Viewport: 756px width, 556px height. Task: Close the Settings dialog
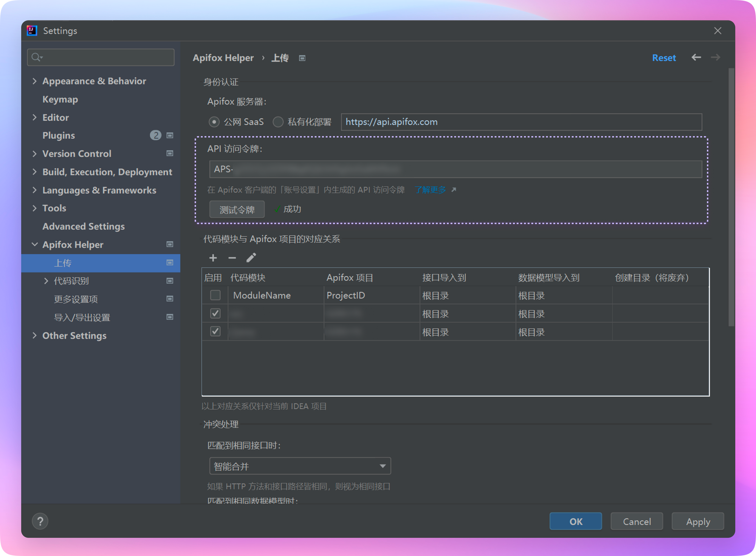point(718,31)
